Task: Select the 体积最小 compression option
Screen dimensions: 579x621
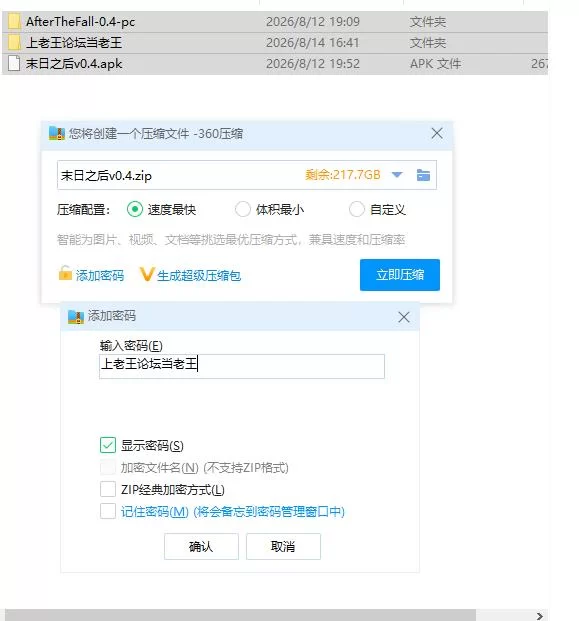Action: point(243,209)
